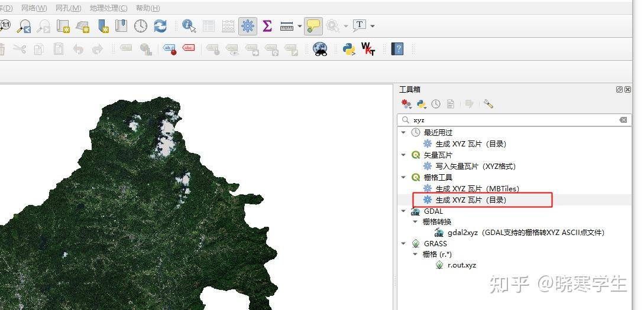
Task: Click the WKT plugin icon
Action: pyautogui.click(x=368, y=49)
